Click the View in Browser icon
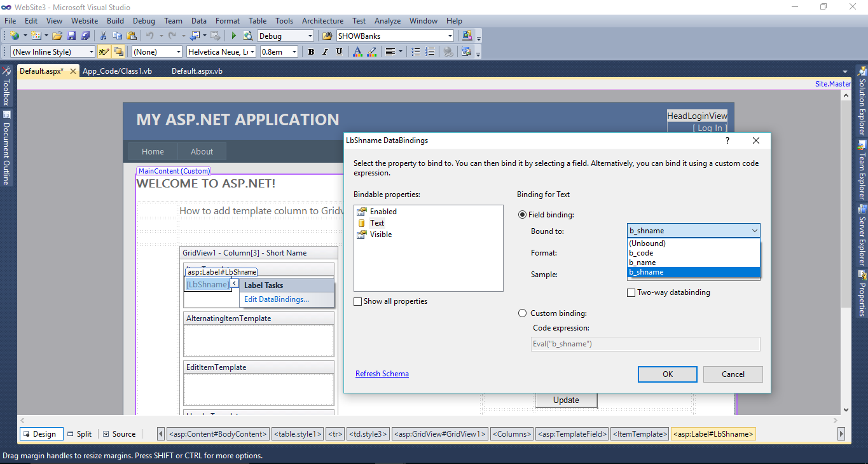 (x=248, y=36)
